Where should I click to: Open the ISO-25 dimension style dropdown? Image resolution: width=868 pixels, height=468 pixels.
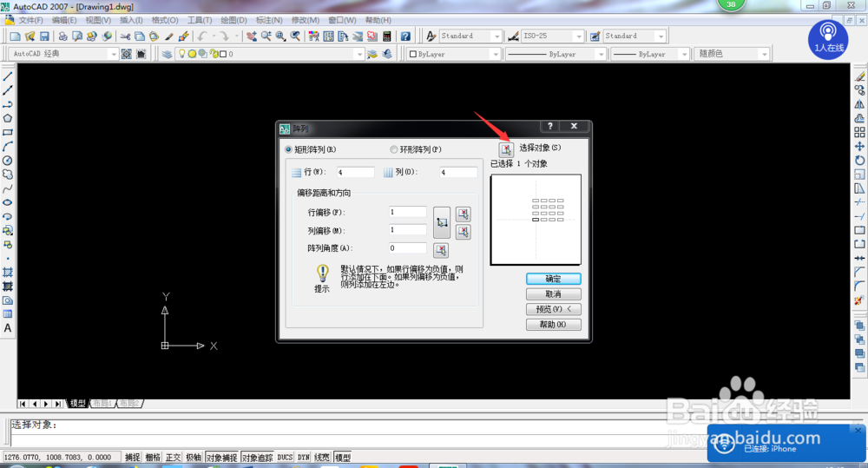pos(579,36)
